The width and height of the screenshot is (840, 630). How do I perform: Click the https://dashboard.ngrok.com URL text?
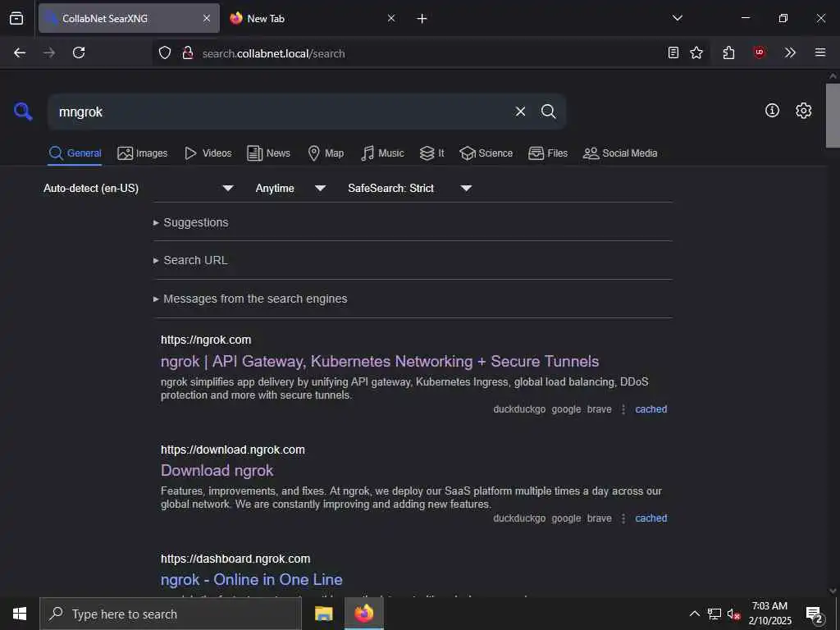tap(235, 559)
